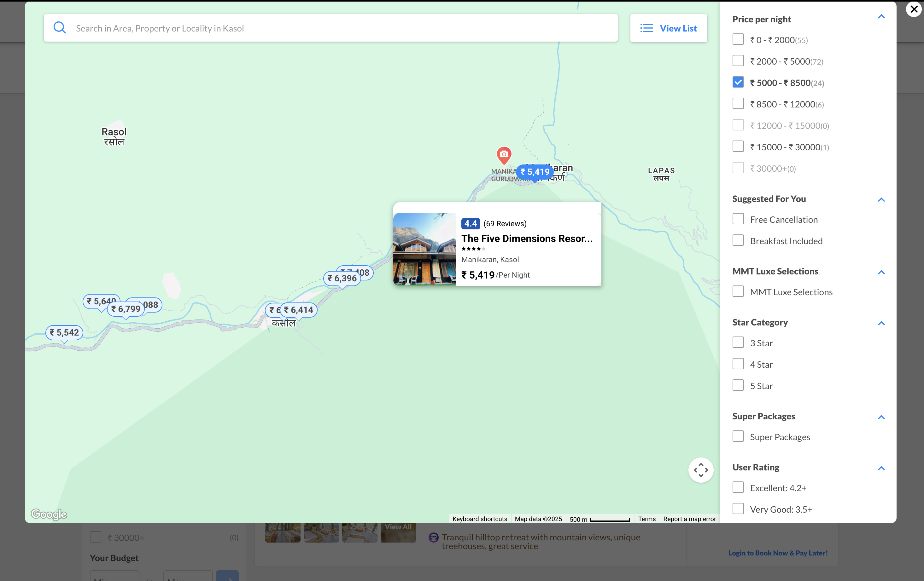Select the ₹ 5,419 price marker
924x581 pixels.
535,172
